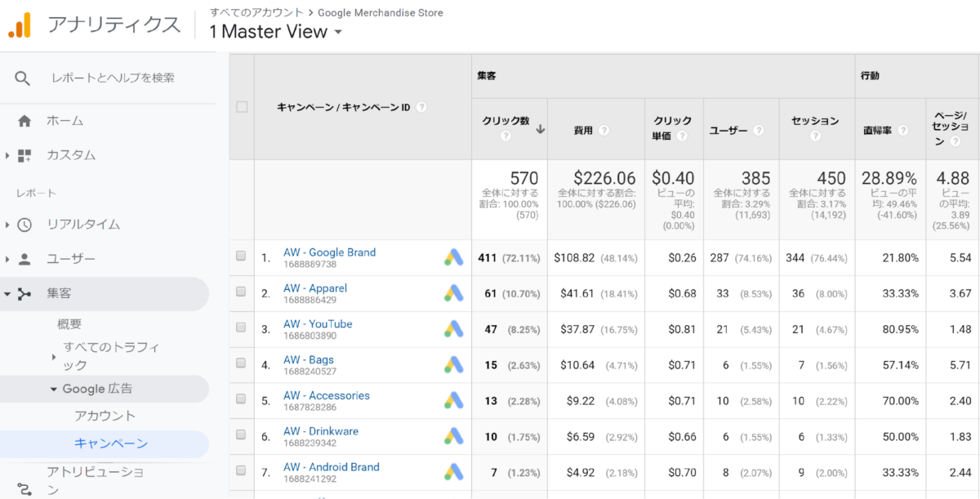Check the box for AW - Apparel
980x499 pixels.
(x=241, y=292)
